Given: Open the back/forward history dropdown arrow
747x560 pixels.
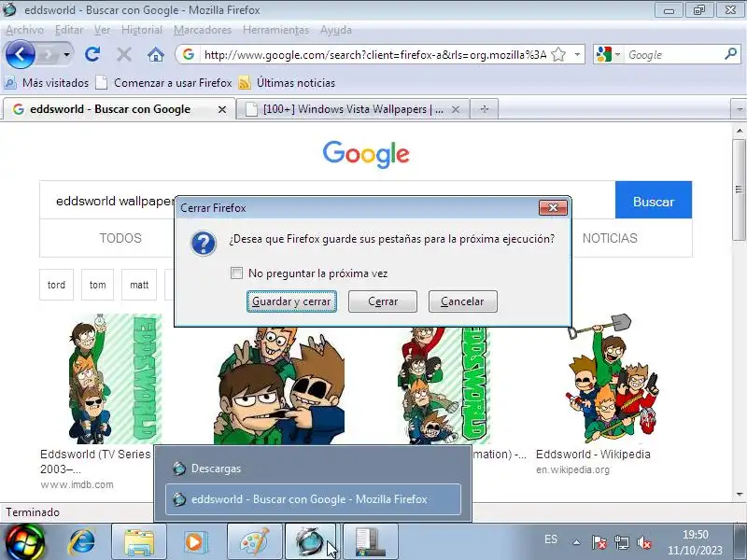Looking at the screenshot, I should click(x=67, y=55).
